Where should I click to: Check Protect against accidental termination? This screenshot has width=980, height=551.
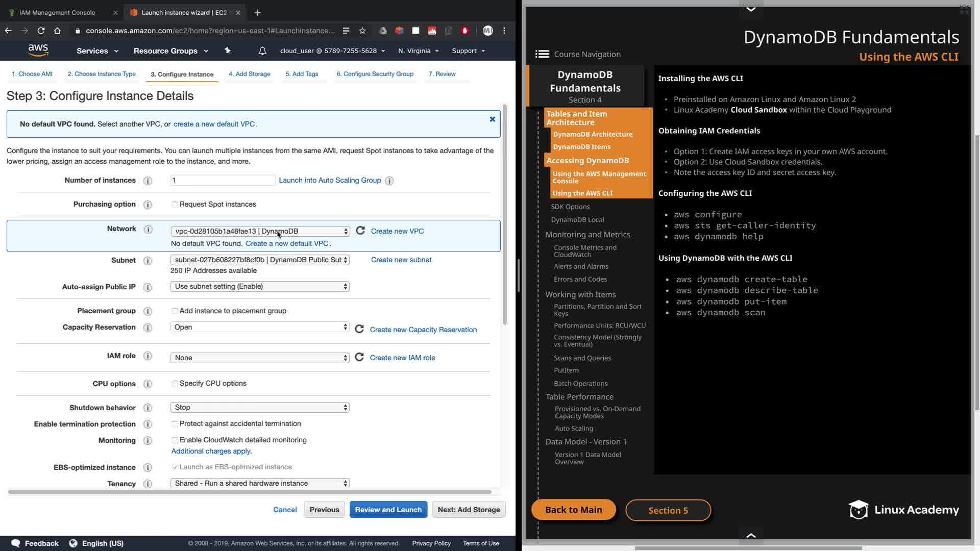pyautogui.click(x=175, y=424)
